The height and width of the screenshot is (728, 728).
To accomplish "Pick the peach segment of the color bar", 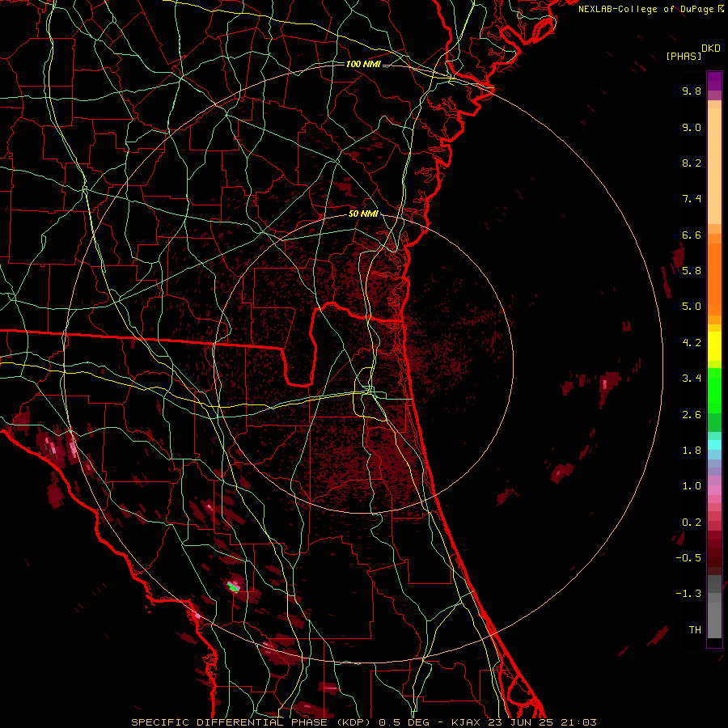I will click(714, 166).
